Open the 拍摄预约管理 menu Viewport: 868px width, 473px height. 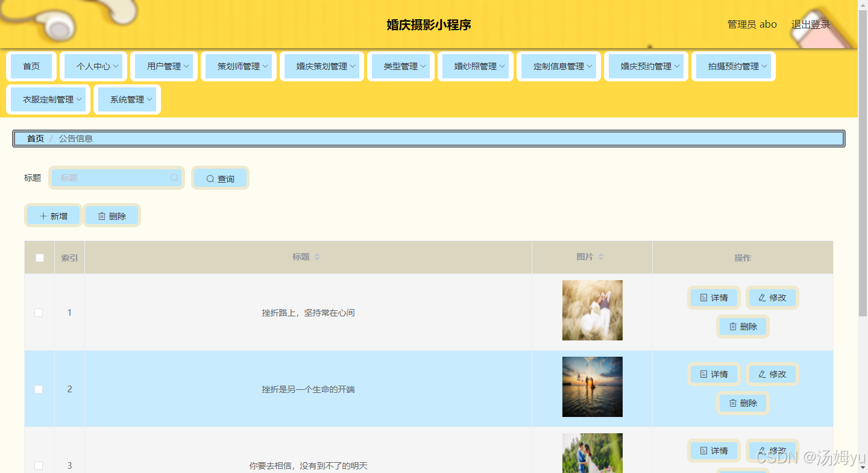click(734, 66)
